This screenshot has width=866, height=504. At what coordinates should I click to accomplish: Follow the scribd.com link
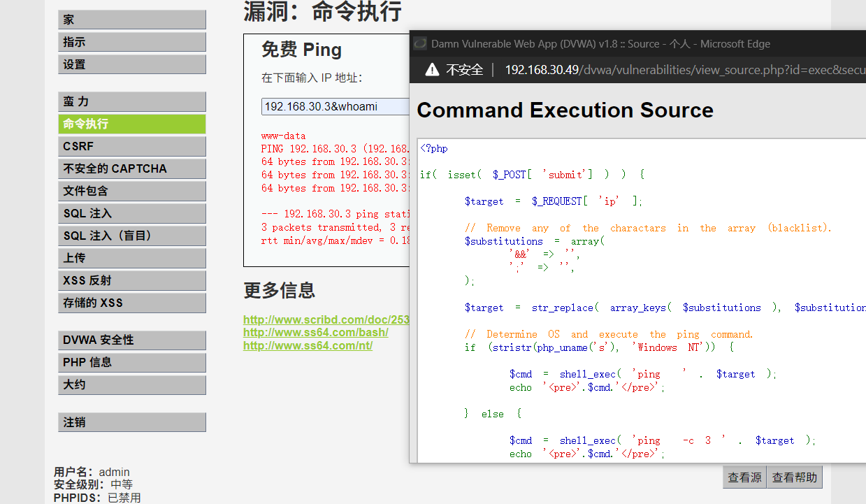point(326,319)
